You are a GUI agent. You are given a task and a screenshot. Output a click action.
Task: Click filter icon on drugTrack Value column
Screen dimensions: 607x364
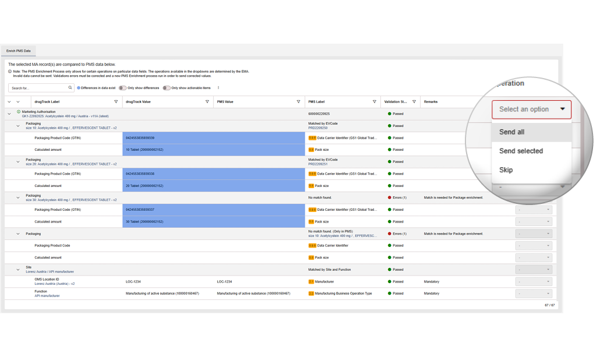coord(207,102)
